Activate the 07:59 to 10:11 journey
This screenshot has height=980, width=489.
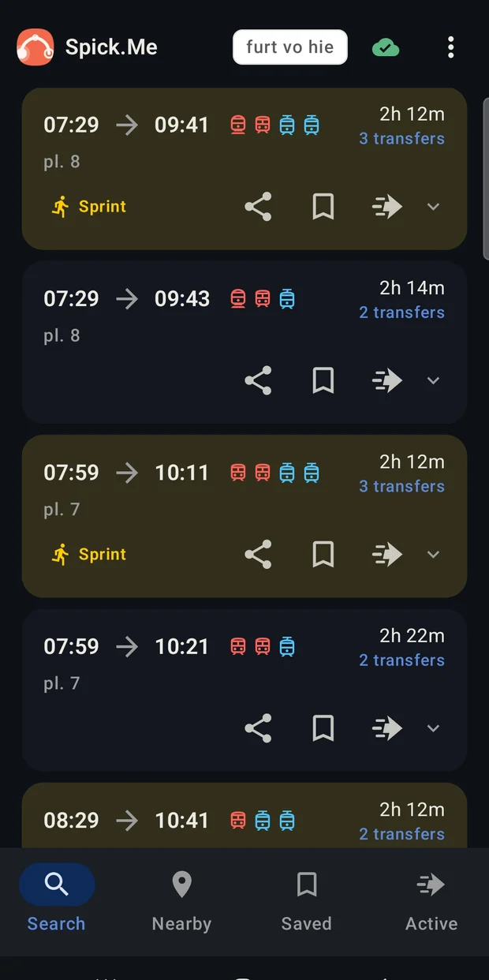(x=387, y=554)
